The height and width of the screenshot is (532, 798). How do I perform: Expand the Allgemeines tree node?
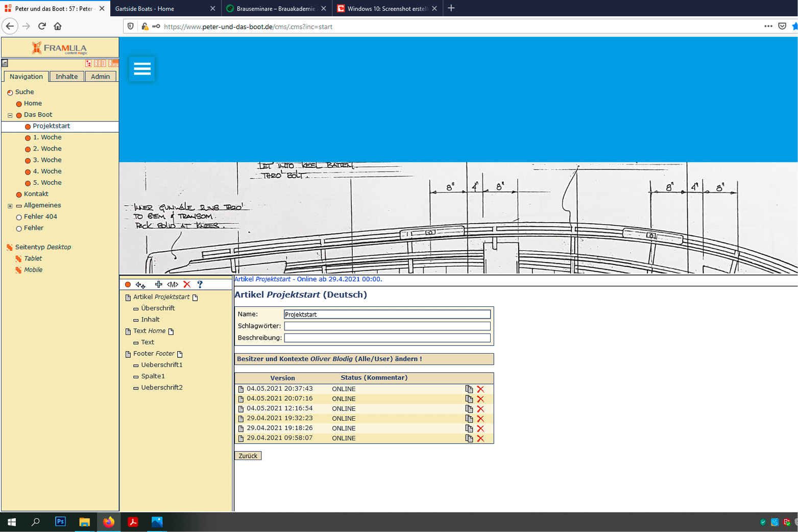tap(10, 206)
